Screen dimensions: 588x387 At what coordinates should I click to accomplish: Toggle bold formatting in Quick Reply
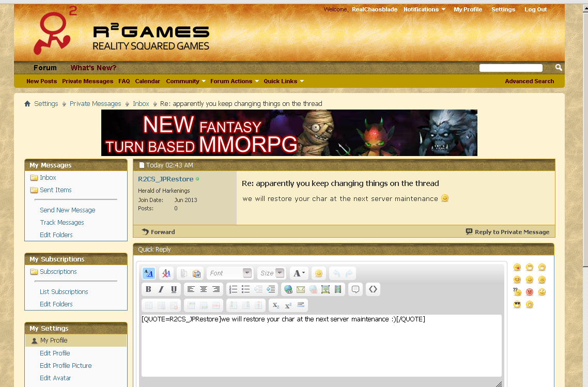click(x=148, y=289)
